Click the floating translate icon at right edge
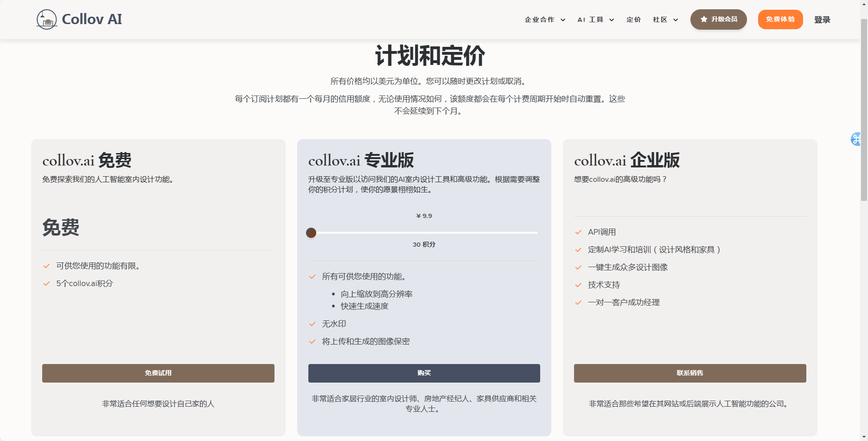 click(x=855, y=139)
